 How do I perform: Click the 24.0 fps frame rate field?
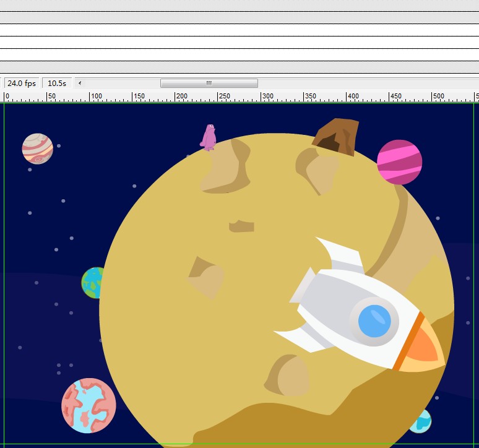pos(22,83)
